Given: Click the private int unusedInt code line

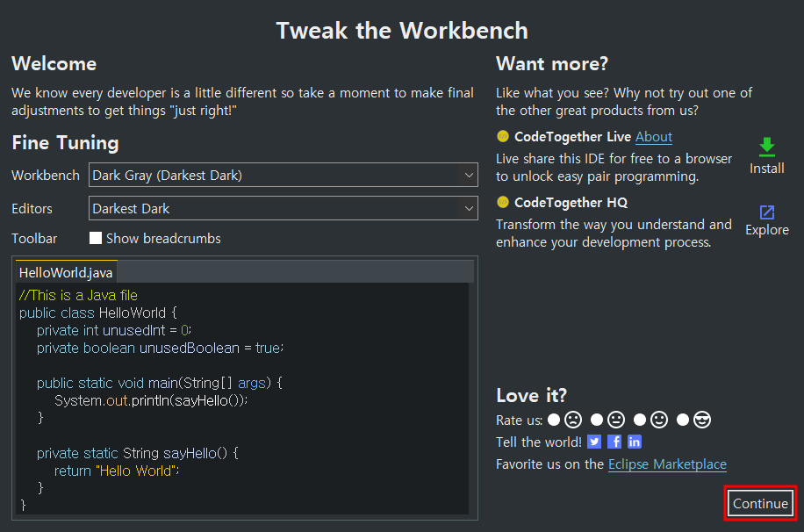Looking at the screenshot, I should point(114,330).
